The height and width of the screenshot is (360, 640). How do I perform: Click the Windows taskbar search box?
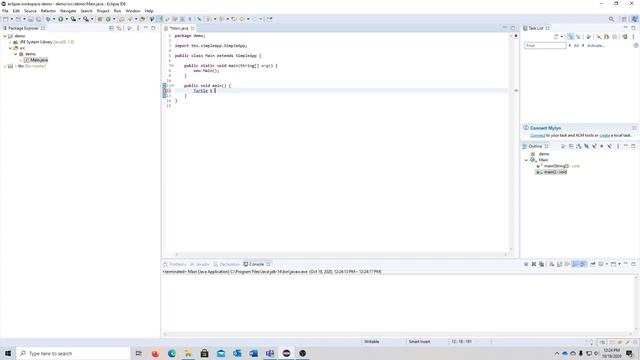(x=73, y=353)
